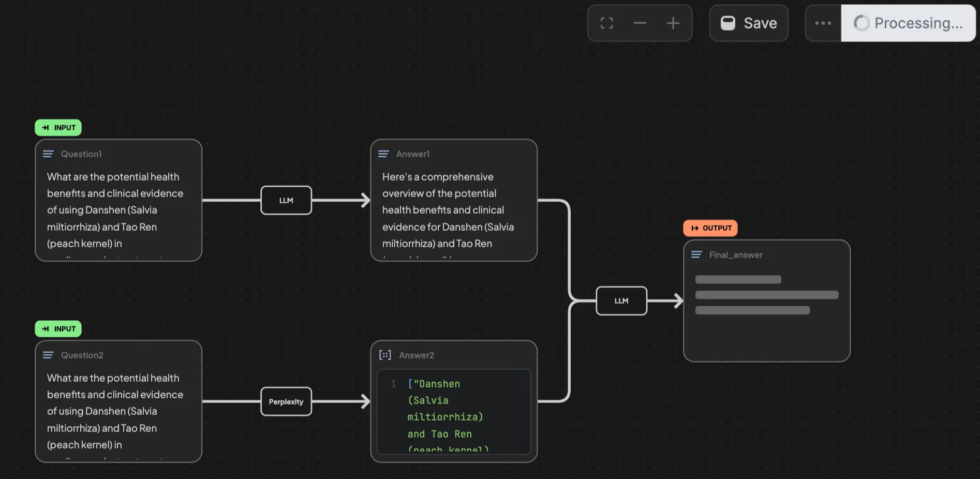Viewport: 980px width, 479px height.
Task: Click into the Question1 text content
Action: point(115,210)
